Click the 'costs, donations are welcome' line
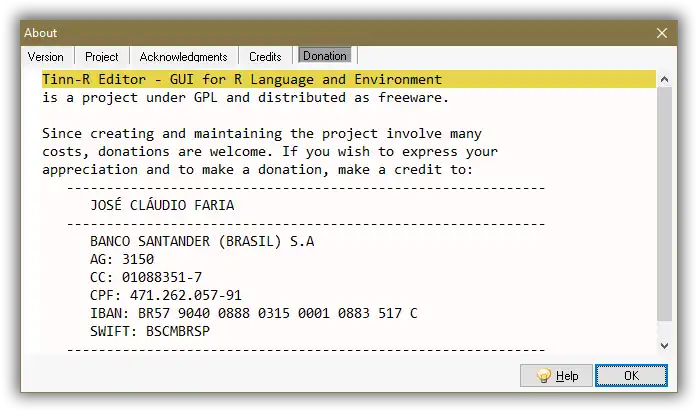The image size is (698, 413). pyautogui.click(x=270, y=151)
